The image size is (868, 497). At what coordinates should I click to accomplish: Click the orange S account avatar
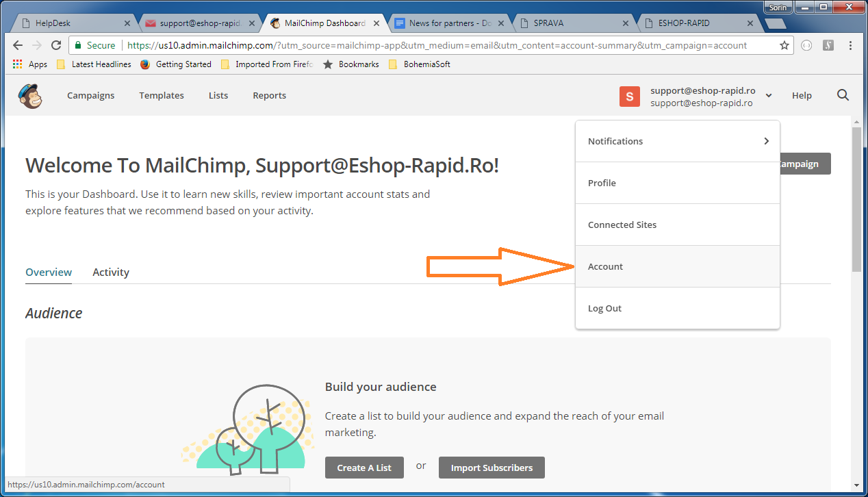[x=630, y=96]
